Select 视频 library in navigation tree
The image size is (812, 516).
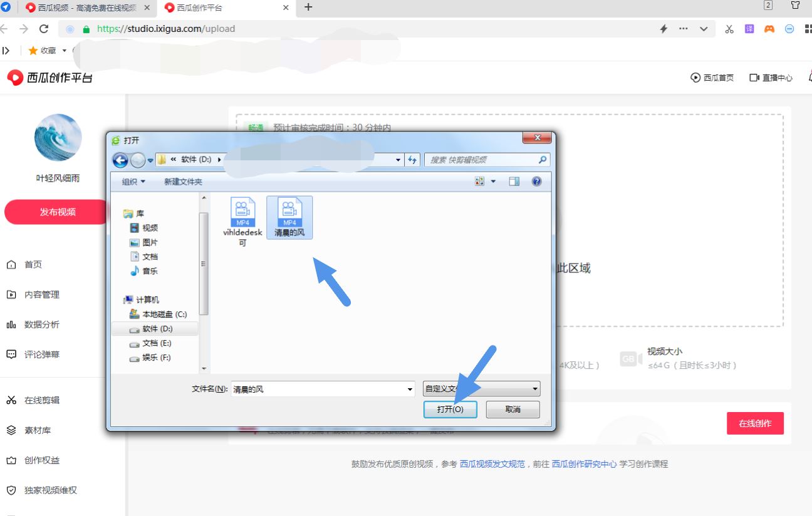pos(143,228)
